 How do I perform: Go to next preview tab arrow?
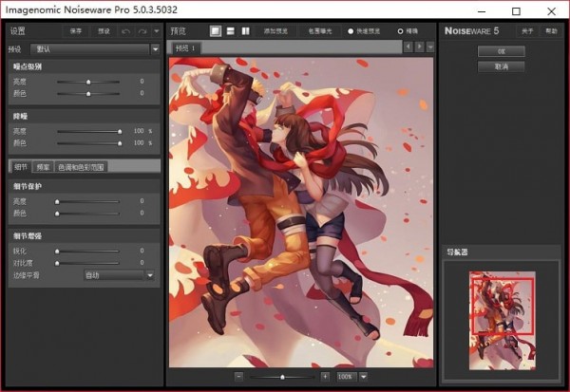[419, 47]
